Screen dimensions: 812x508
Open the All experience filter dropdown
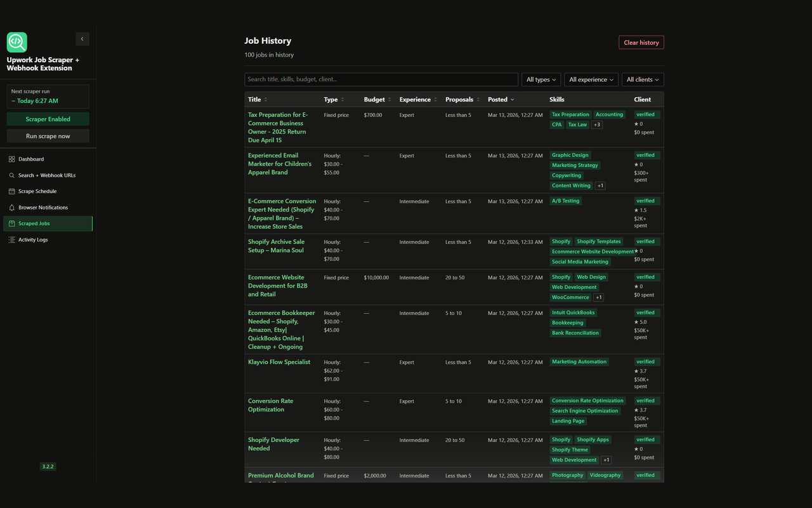(x=591, y=79)
